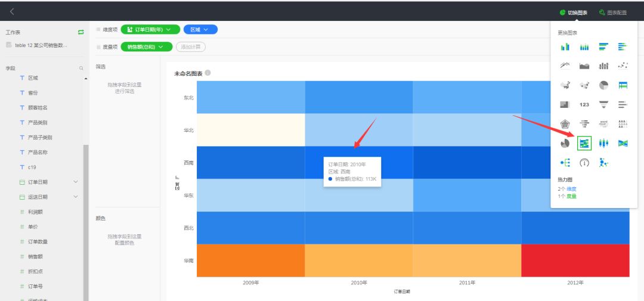Select the combined bar-line chart type
The image size is (644, 301).
point(603,66)
